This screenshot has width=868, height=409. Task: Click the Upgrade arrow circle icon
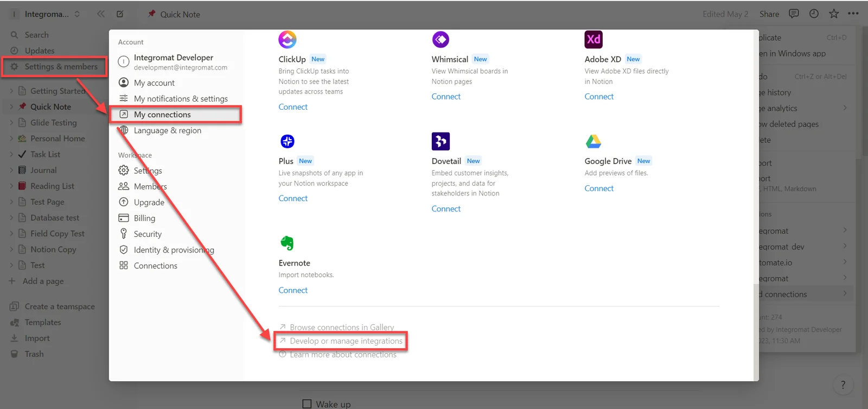(x=124, y=203)
